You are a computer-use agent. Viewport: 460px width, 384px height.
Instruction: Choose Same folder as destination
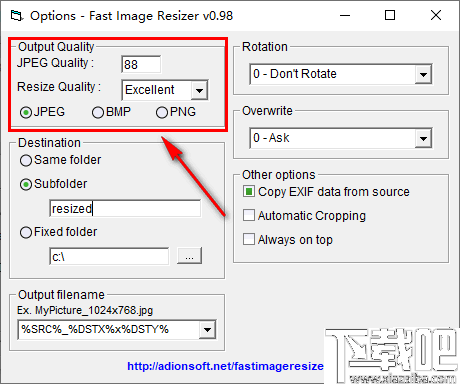(26, 161)
